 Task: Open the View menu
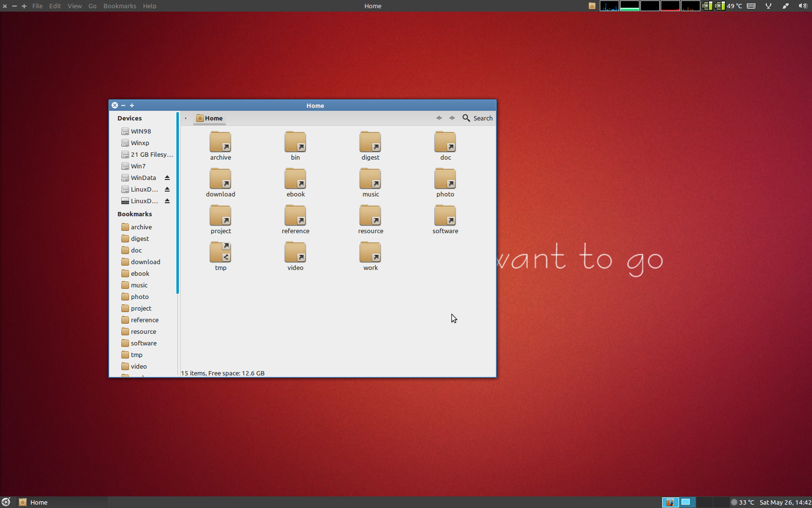(74, 6)
